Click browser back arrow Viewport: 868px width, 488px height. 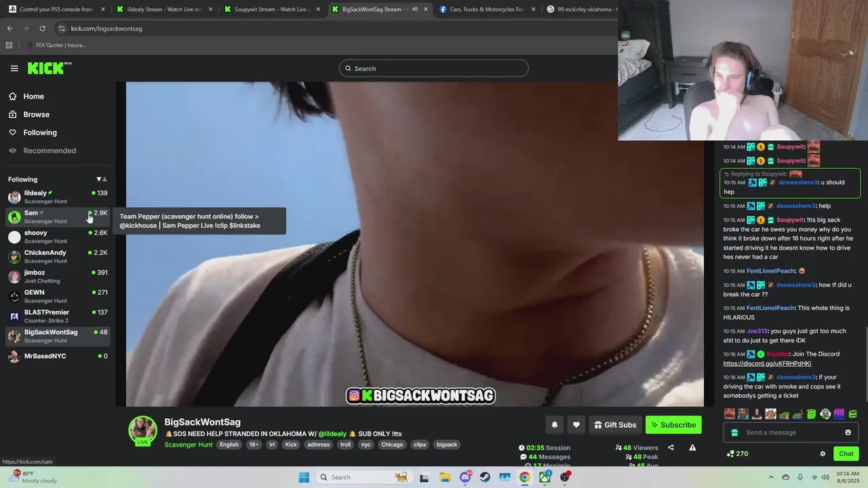pyautogui.click(x=9, y=28)
